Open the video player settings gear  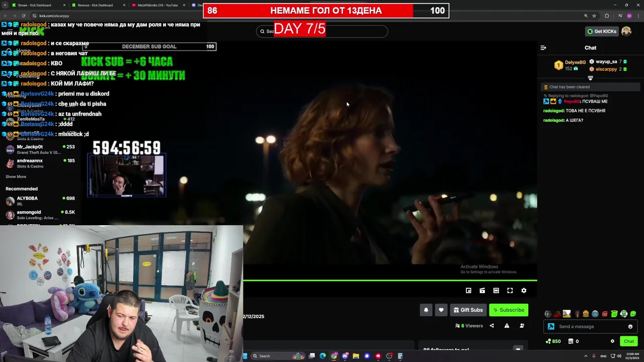tap(524, 291)
